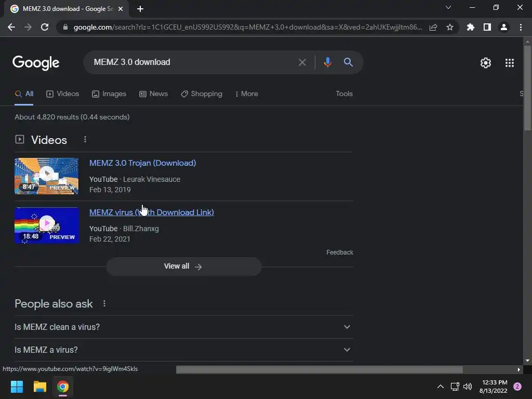Open Chrome three-dot menu

[521, 27]
